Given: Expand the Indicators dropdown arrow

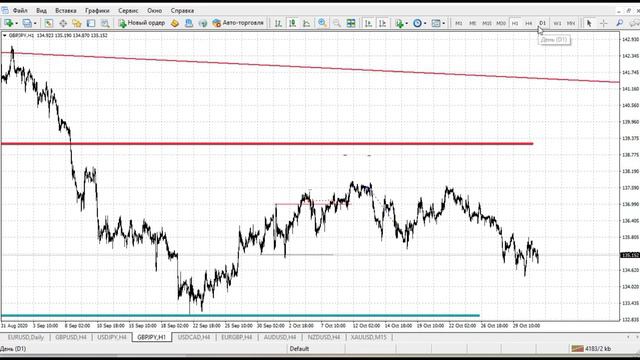Looking at the screenshot, I should 407,23.
